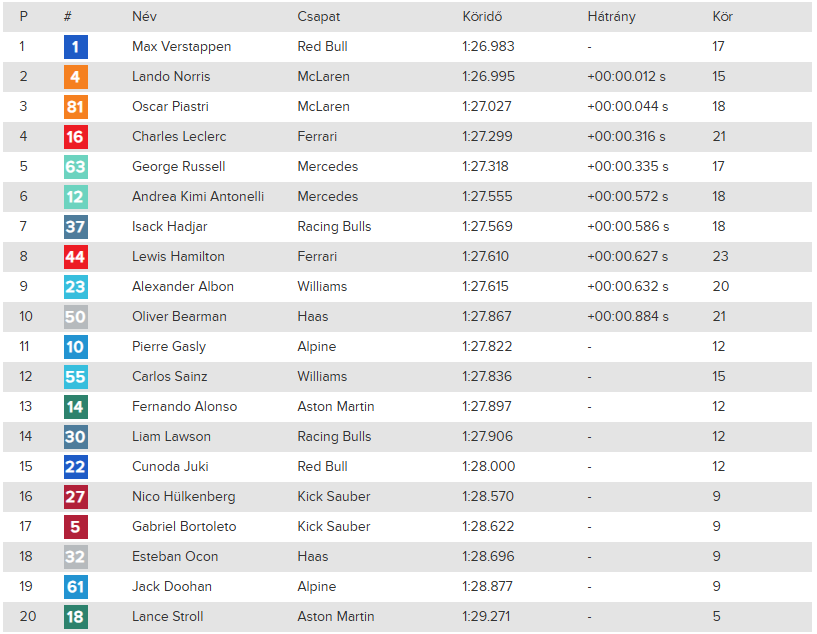817x634 pixels.
Task: Click Carlos Sainz's driver name
Action: pos(169,377)
